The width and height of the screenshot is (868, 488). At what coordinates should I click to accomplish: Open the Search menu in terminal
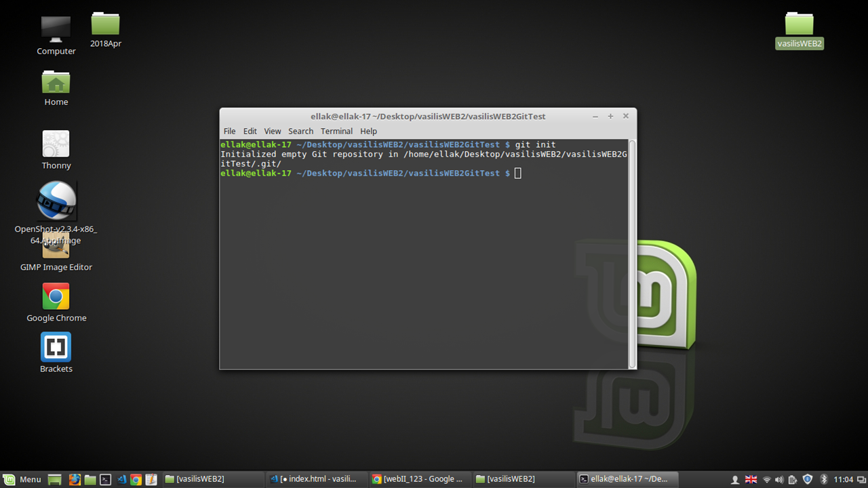pos(300,131)
